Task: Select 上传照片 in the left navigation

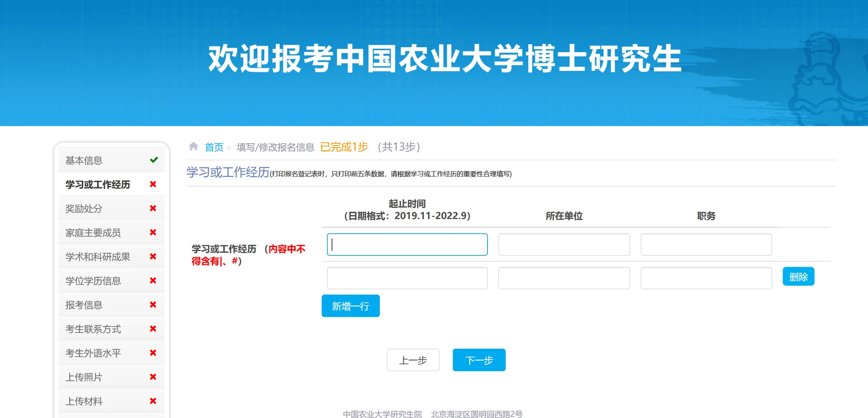Action: point(84,377)
